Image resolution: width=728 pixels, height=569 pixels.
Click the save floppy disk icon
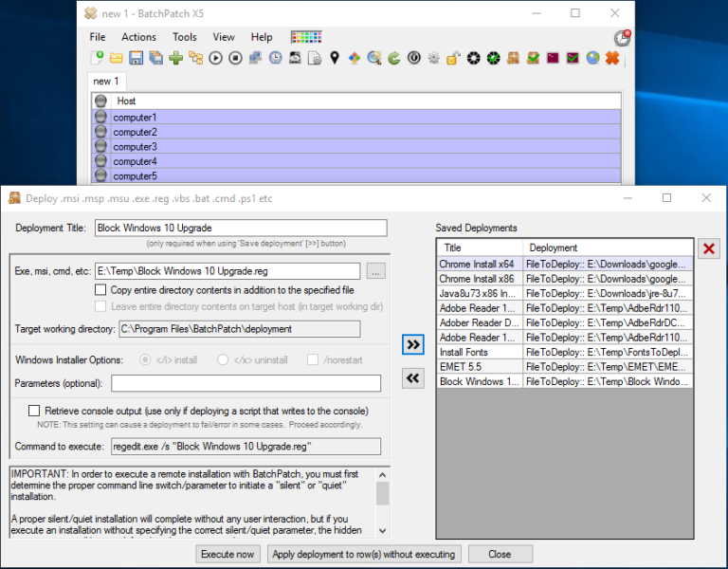click(136, 59)
